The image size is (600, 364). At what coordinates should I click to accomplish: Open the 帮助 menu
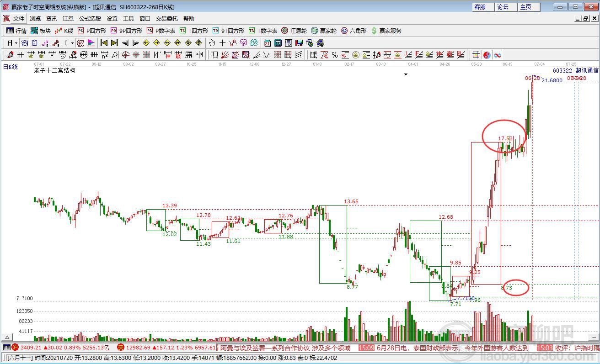[189, 19]
